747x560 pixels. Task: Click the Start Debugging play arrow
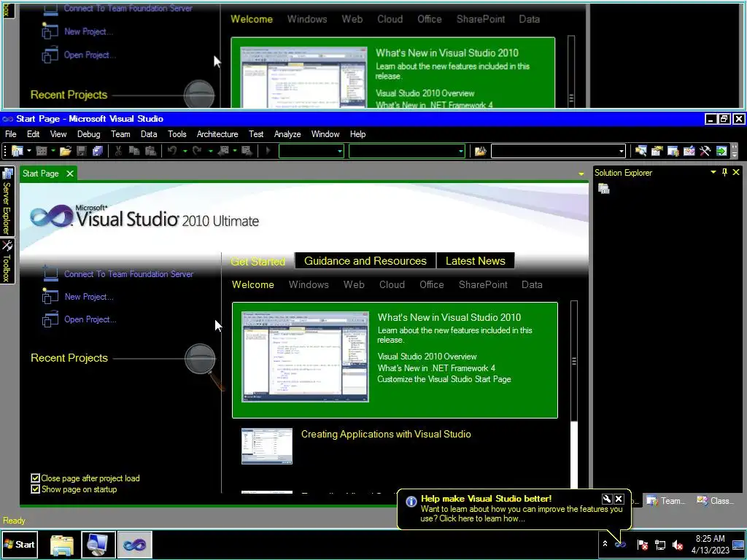click(x=268, y=151)
